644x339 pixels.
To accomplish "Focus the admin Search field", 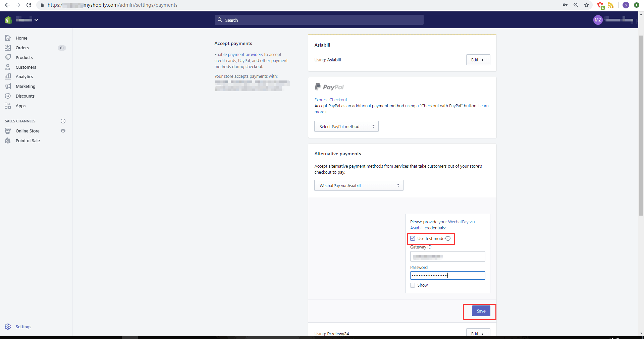I will pyautogui.click(x=319, y=20).
